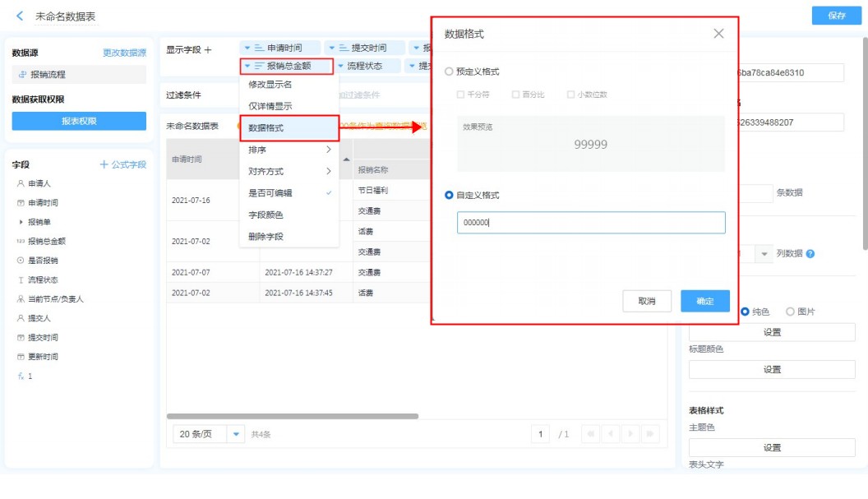This screenshot has width=868, height=499.
Task: Click the plus icon next to 显示字段
Action: pos(208,50)
